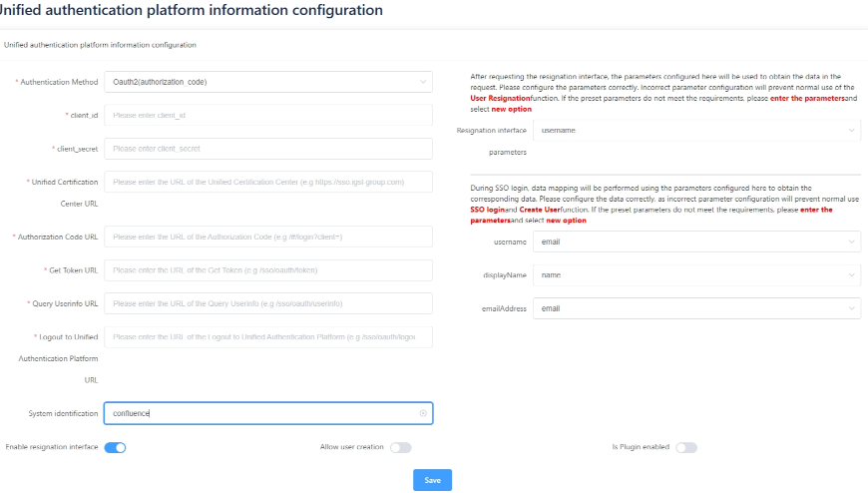Click the Save button
Image resolution: width=868 pixels, height=493 pixels.
click(x=432, y=480)
